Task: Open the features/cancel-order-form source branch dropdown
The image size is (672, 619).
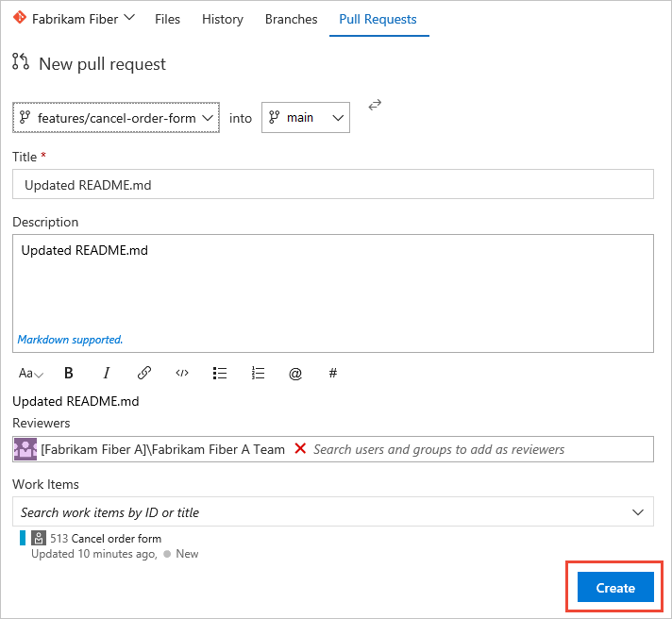Action: coord(116,118)
